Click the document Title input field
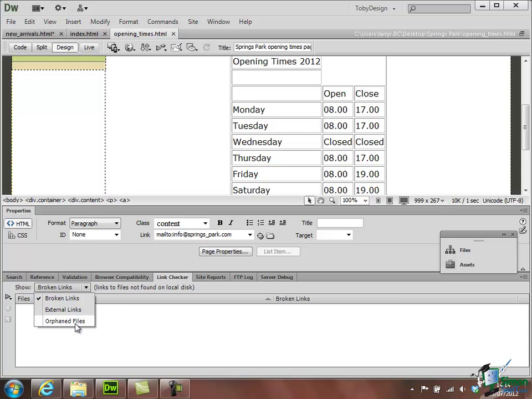 click(x=273, y=47)
